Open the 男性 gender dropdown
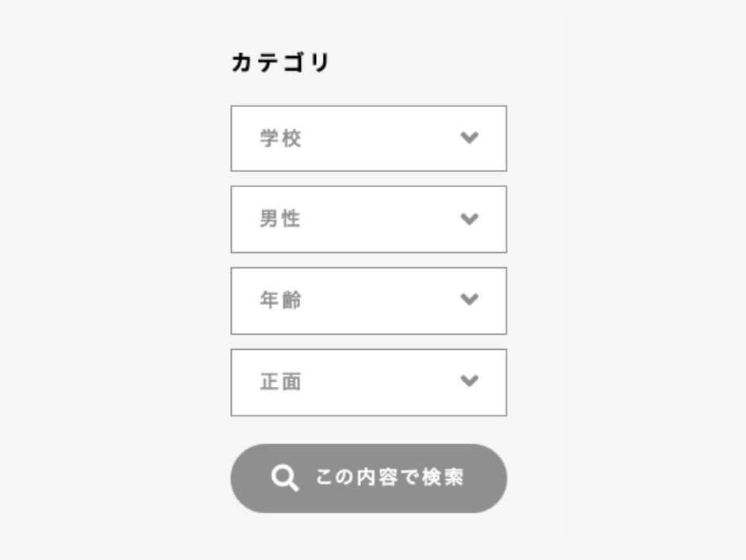The image size is (746, 560). click(x=368, y=219)
